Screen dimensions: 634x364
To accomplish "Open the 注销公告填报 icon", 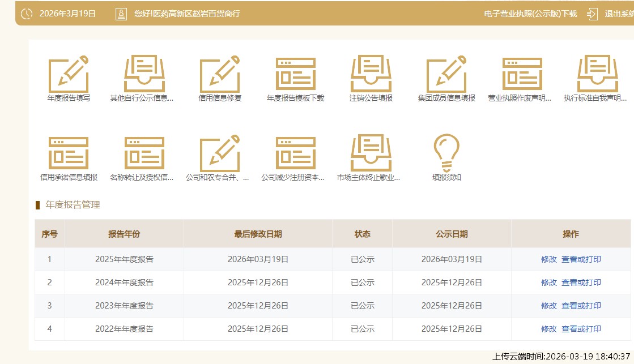I will click(371, 74).
